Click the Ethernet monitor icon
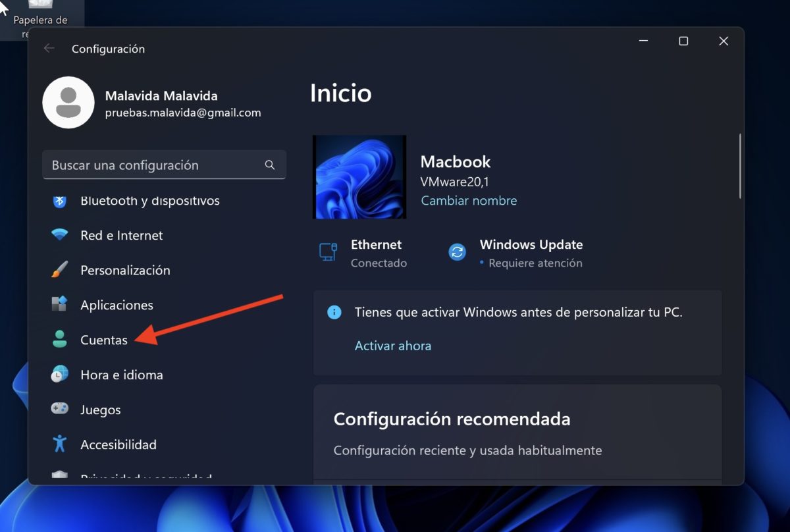Image resolution: width=790 pixels, height=532 pixels. pyautogui.click(x=328, y=252)
